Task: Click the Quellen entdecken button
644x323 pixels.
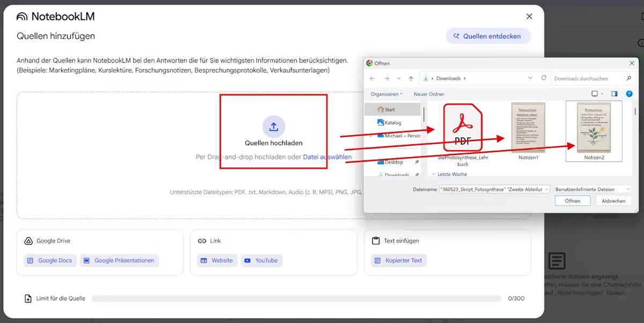Action: (488, 36)
